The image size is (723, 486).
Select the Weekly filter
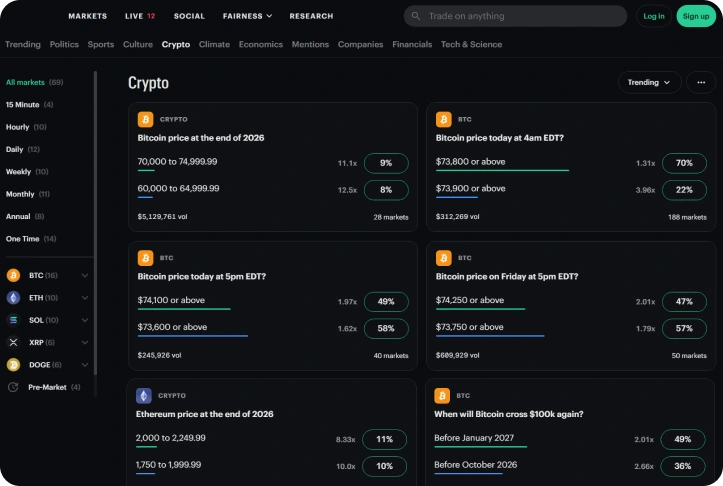tap(27, 172)
